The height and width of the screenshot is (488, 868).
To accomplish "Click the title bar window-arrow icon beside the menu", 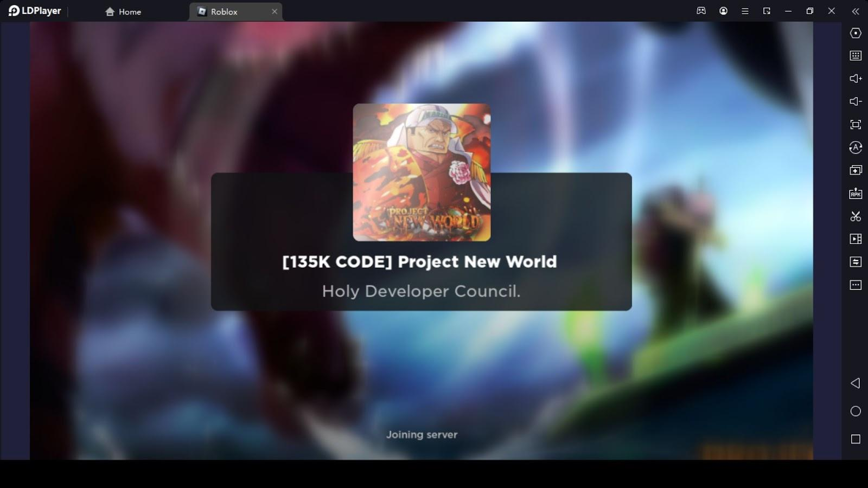I will [767, 11].
